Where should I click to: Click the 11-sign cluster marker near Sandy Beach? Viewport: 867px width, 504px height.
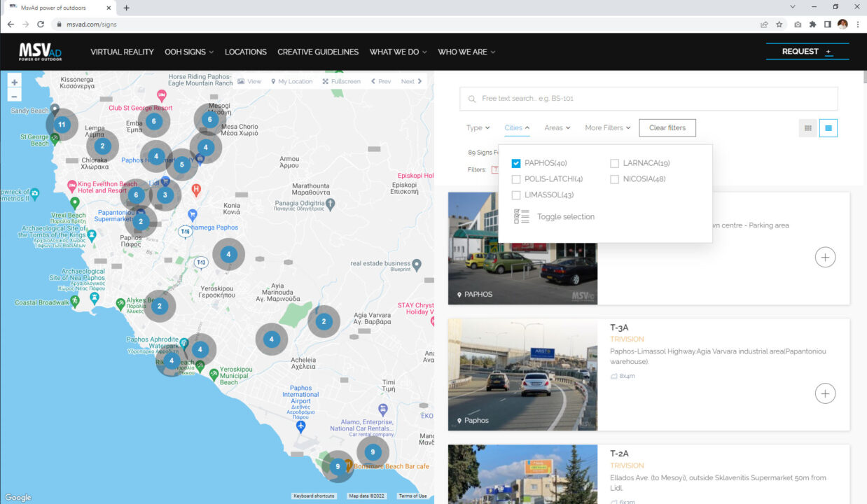62,125
